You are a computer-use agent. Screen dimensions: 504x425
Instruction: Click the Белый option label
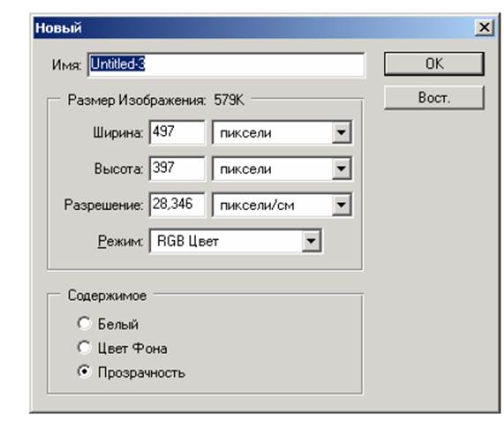tap(118, 324)
